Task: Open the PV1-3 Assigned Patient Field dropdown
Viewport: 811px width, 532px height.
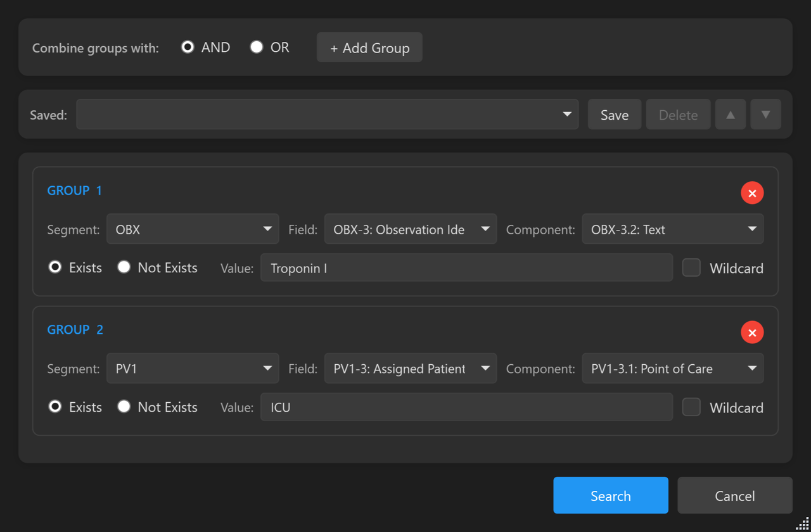Action: coord(411,368)
